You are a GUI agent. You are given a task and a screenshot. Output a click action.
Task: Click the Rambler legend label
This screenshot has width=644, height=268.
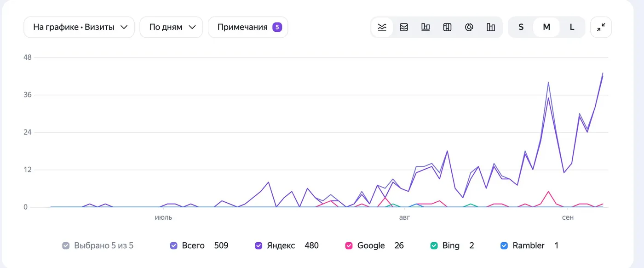pos(529,245)
